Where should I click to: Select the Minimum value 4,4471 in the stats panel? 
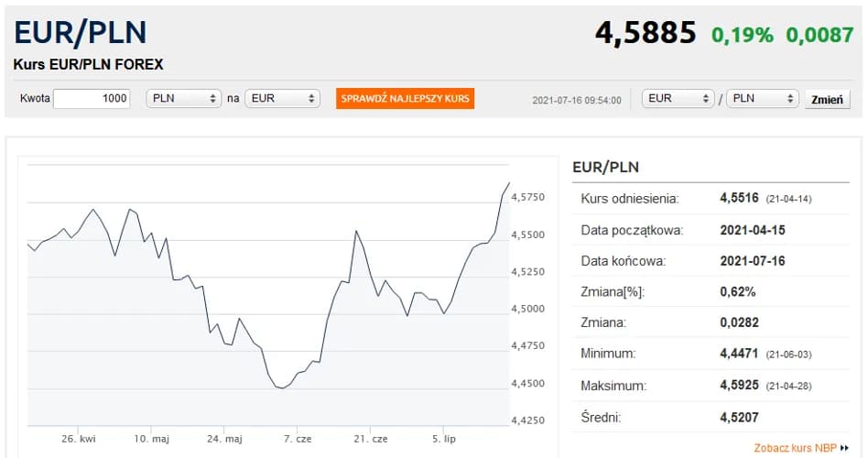[x=739, y=353]
